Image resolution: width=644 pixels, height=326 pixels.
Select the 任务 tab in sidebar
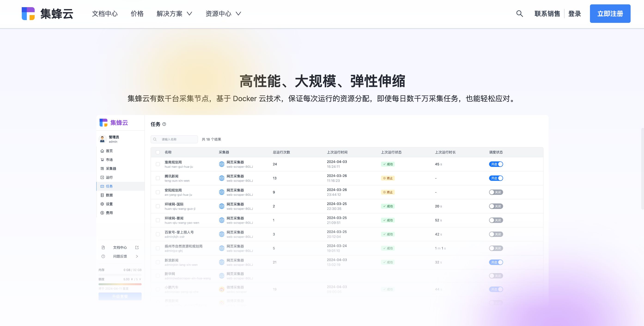click(110, 186)
